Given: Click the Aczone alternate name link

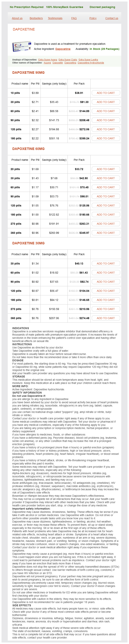Looking at the screenshot, I should click(x=47, y=63).
